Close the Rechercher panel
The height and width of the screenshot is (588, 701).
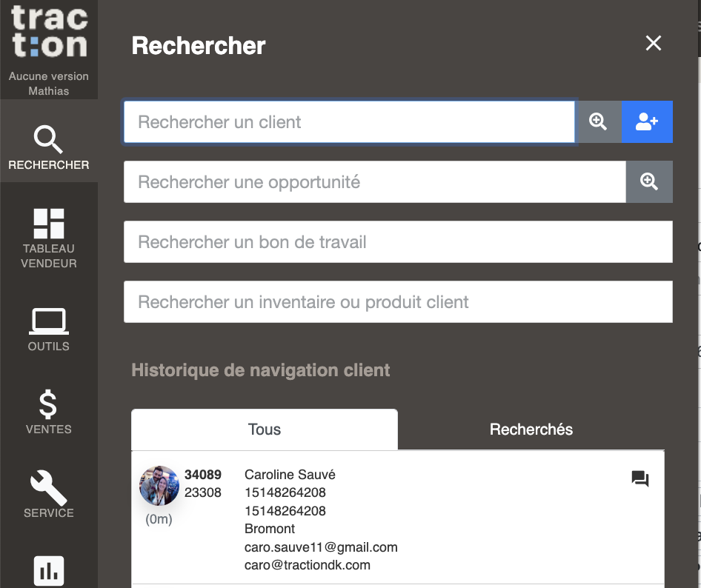(x=653, y=44)
